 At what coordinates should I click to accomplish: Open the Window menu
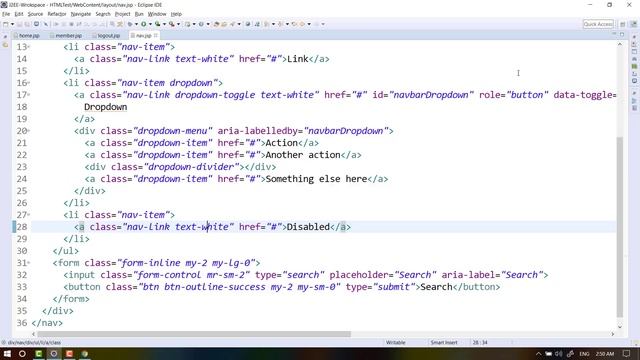tap(157, 14)
